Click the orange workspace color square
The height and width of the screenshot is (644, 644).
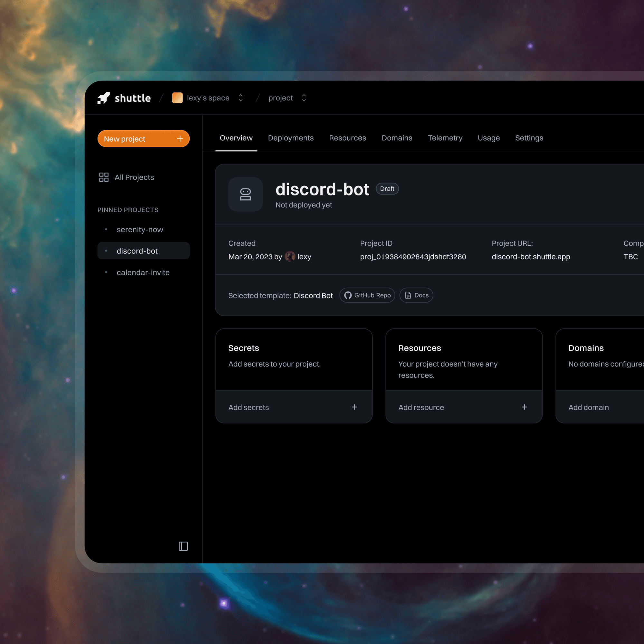click(177, 98)
